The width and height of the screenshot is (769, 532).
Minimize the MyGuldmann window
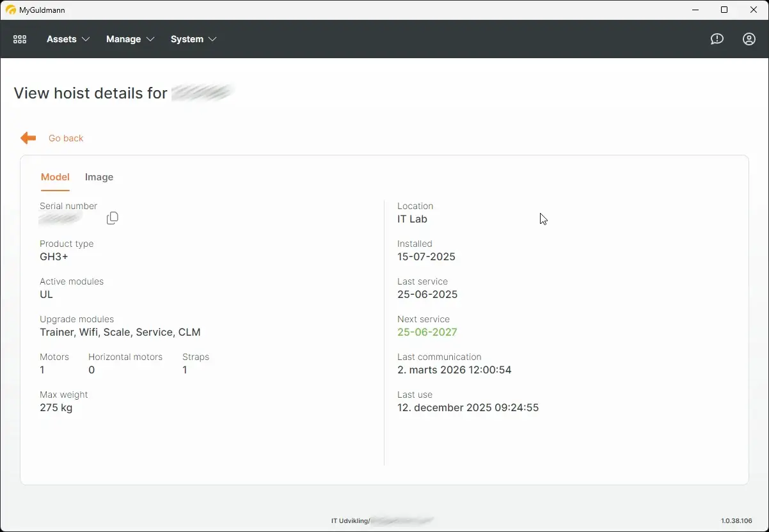click(x=695, y=10)
